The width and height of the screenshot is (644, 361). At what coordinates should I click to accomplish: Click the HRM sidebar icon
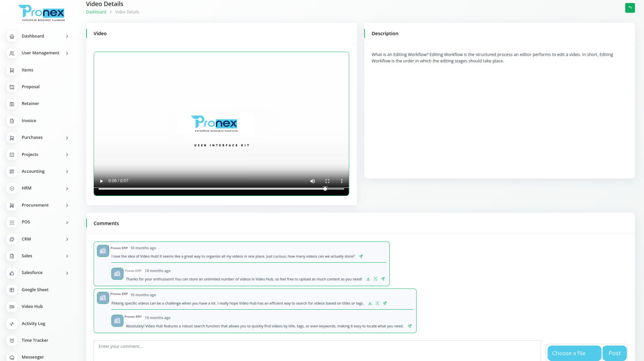click(12, 188)
